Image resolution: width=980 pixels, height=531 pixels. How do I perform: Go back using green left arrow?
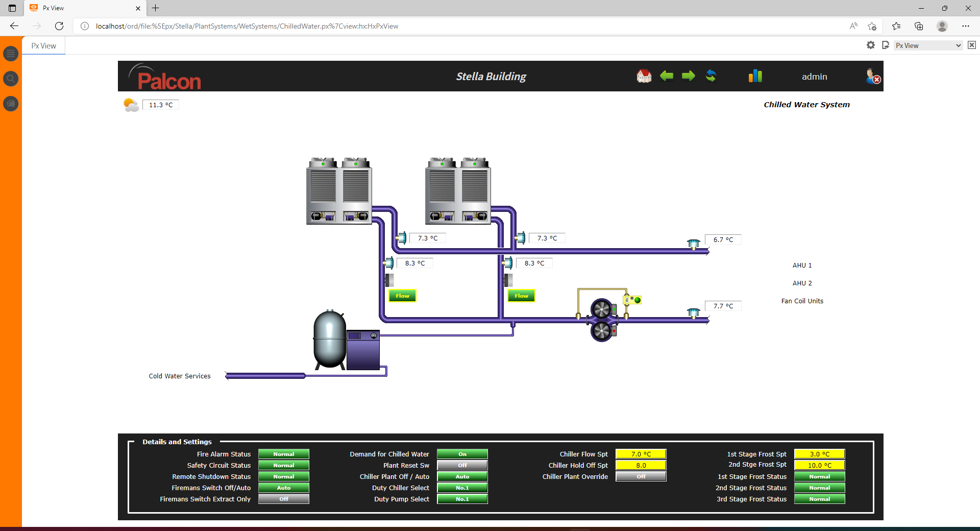(x=666, y=76)
